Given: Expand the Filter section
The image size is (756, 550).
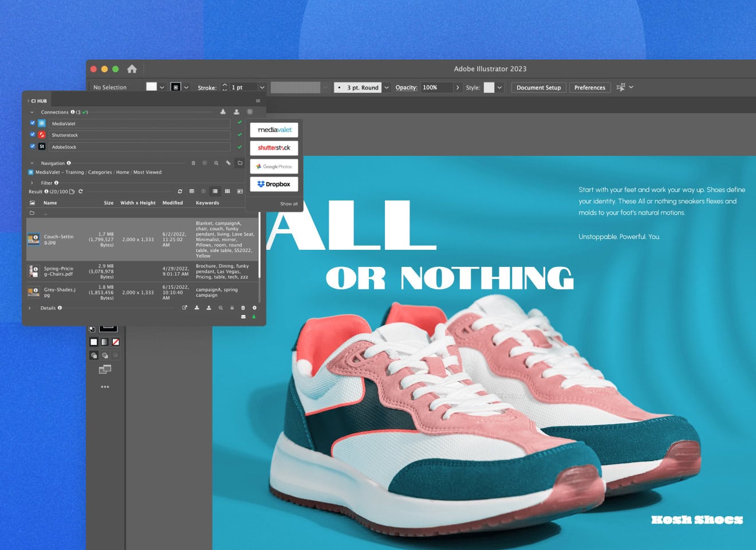Looking at the screenshot, I should (32, 183).
